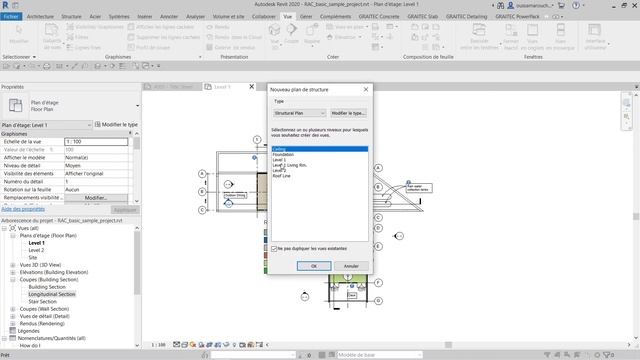Click the Nomenclatures/Quantités table icon
This screenshot has width=640, height=360.
[13, 338]
